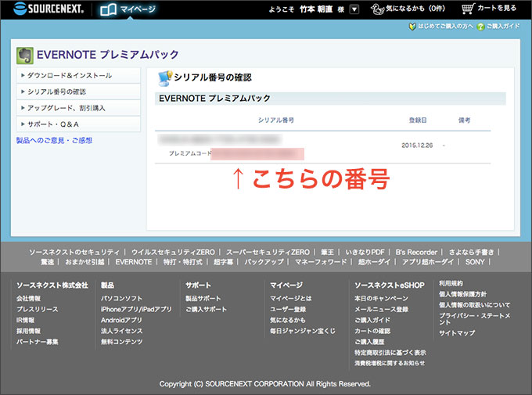The image size is (532, 395).
Task: Open the ご購入ガイド question mark icon
Action: pos(480,27)
